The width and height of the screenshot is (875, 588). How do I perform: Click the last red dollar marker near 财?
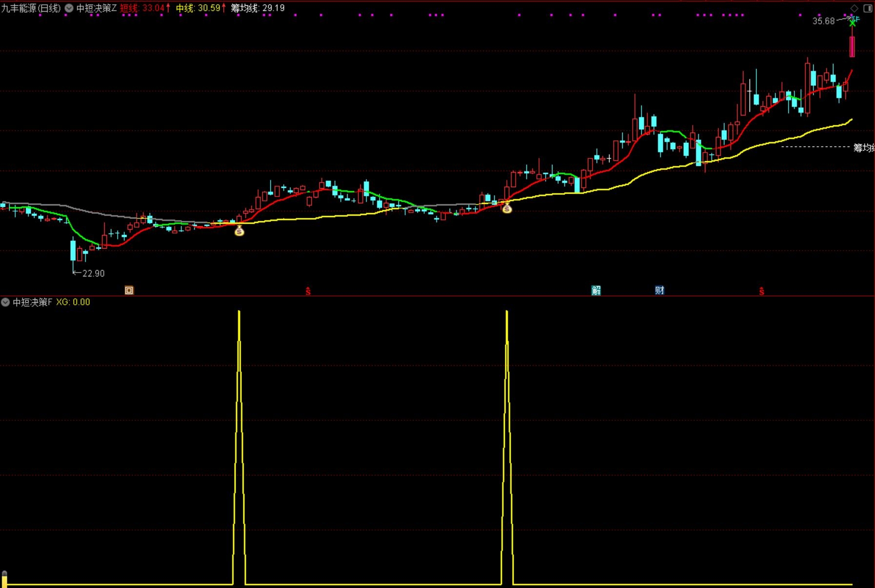pyautogui.click(x=761, y=291)
